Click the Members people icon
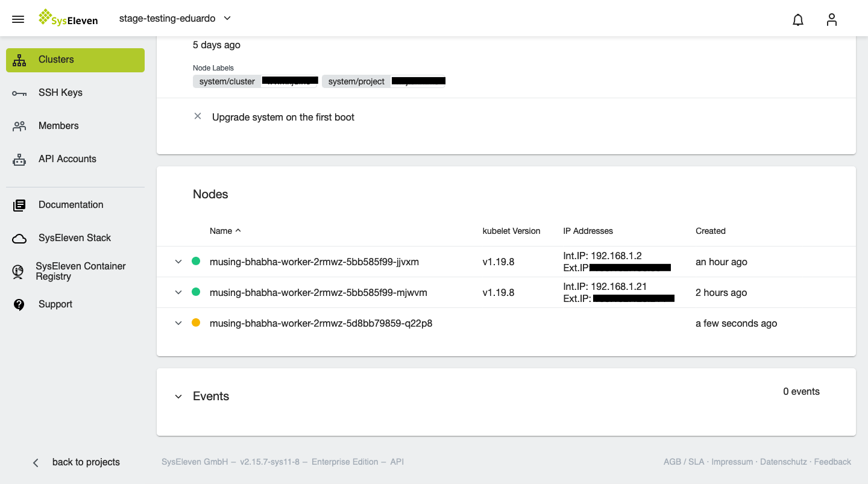 click(x=19, y=126)
